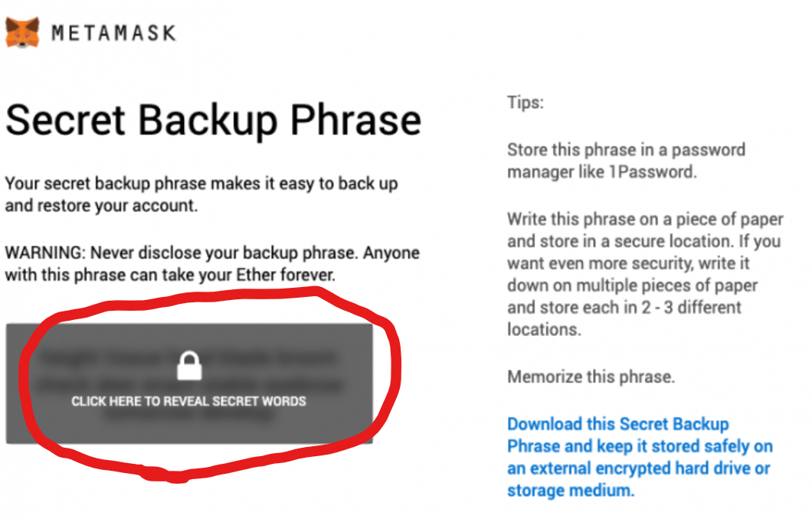Click the backup and restore description paragraph
This screenshot has height=522, width=812.
(x=201, y=194)
